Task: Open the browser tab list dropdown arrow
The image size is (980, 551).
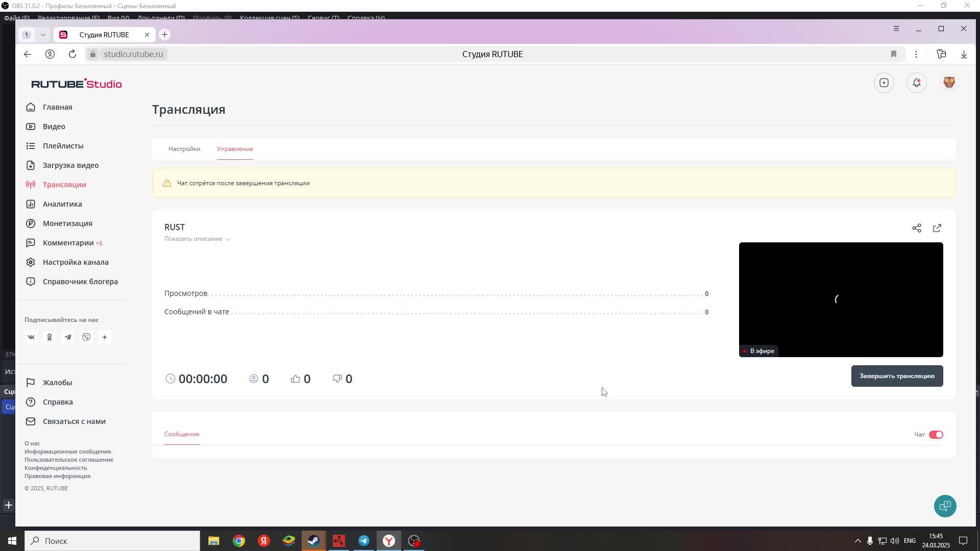Action: [x=43, y=35]
